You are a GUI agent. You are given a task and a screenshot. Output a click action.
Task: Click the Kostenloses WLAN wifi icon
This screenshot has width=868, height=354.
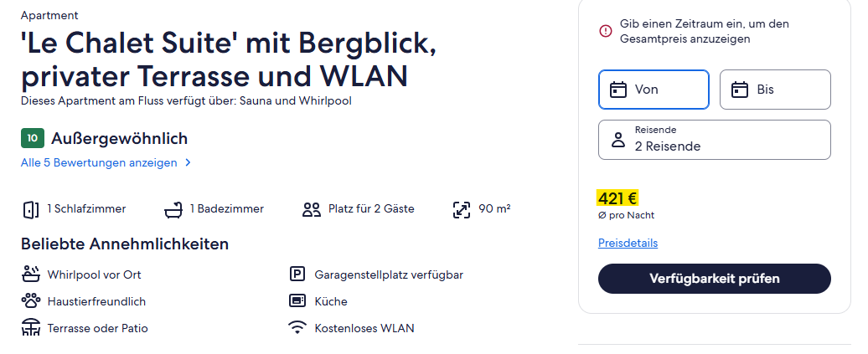(x=297, y=328)
